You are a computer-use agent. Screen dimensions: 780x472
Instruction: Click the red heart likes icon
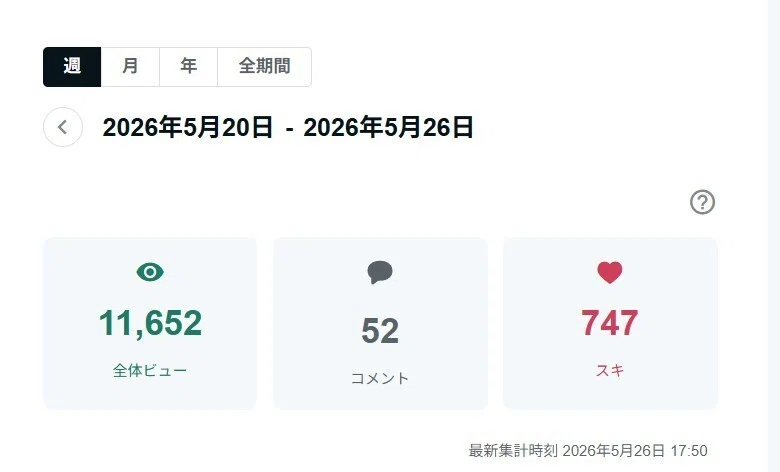pos(610,273)
